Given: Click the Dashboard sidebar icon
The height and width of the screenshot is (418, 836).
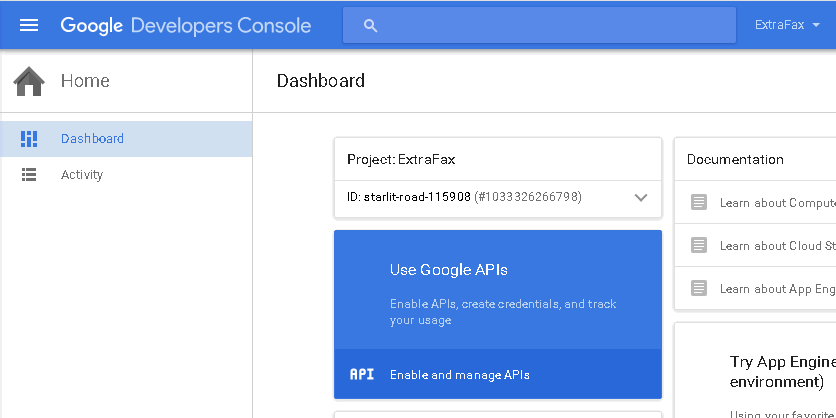Looking at the screenshot, I should 29,139.
